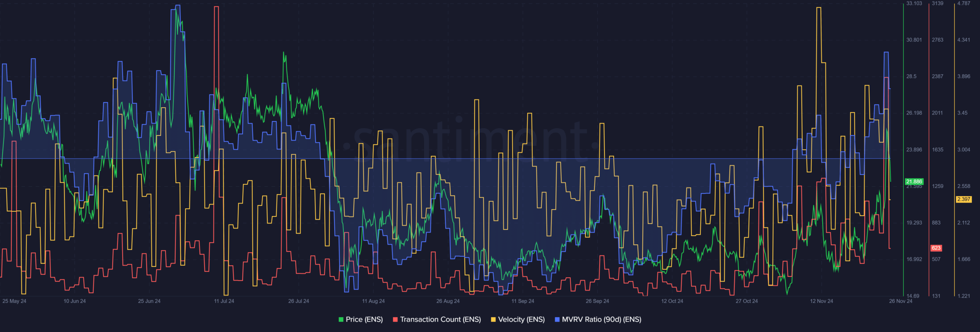Click the 26.198 price axis value
Viewport: 980px width, 332px height.
pos(914,113)
